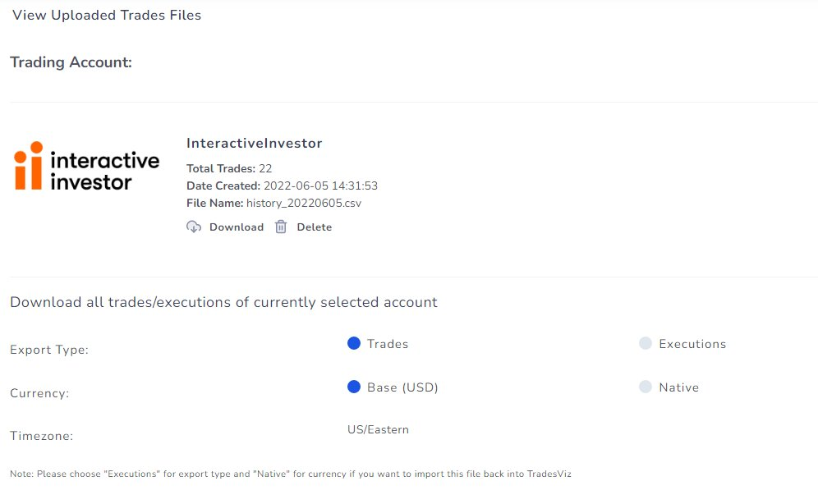The image size is (818, 504).
Task: Click the trash can delete icon
Action: 281,227
